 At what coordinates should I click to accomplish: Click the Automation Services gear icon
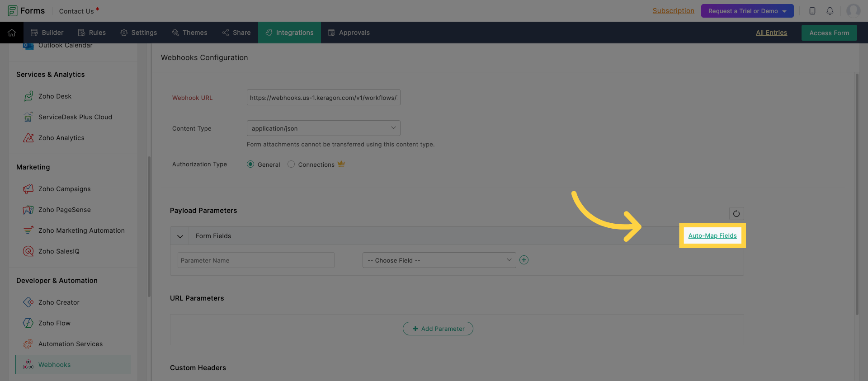point(28,344)
